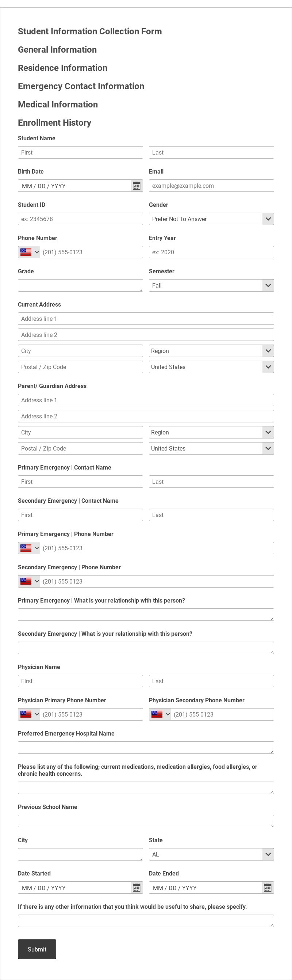Click previous school City text area
The image size is (292, 980).
pyautogui.click(x=80, y=854)
